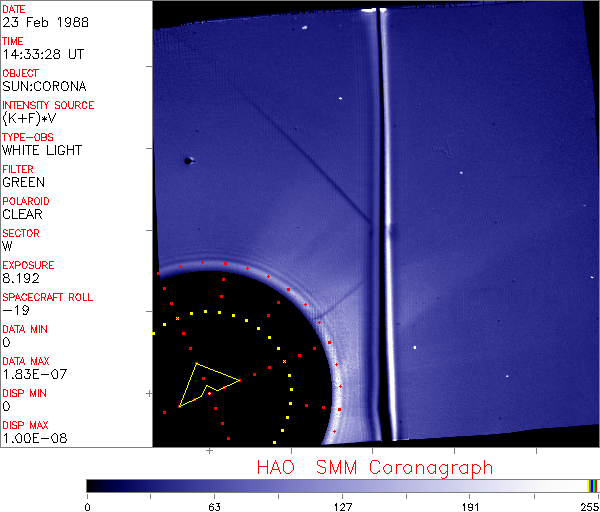
Task: Click the red DATE label
Action: pyautogui.click(x=14, y=9)
